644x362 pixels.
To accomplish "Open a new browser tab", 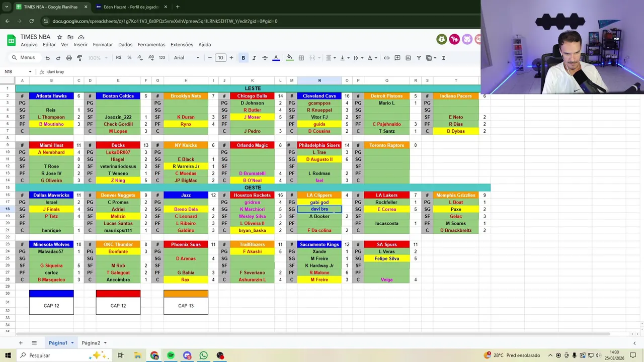I will click(x=178, y=7).
